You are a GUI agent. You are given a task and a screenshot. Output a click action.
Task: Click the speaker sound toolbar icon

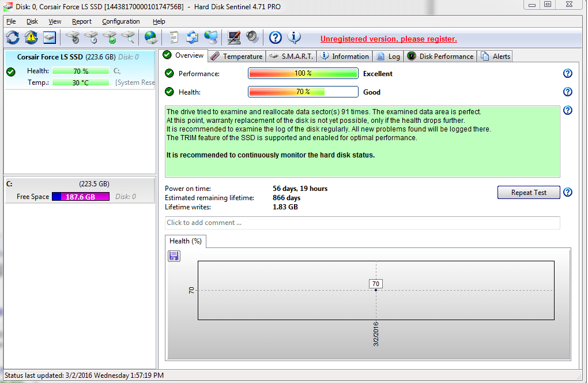click(252, 37)
